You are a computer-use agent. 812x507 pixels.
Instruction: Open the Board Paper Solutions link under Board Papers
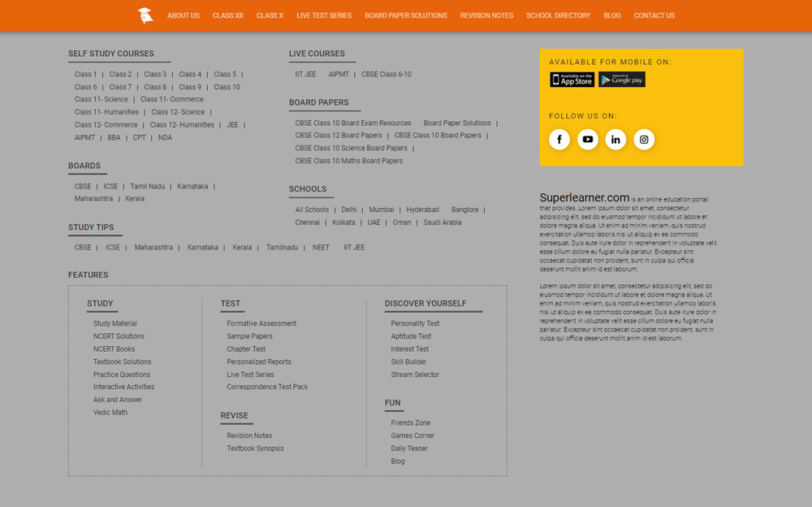457,123
